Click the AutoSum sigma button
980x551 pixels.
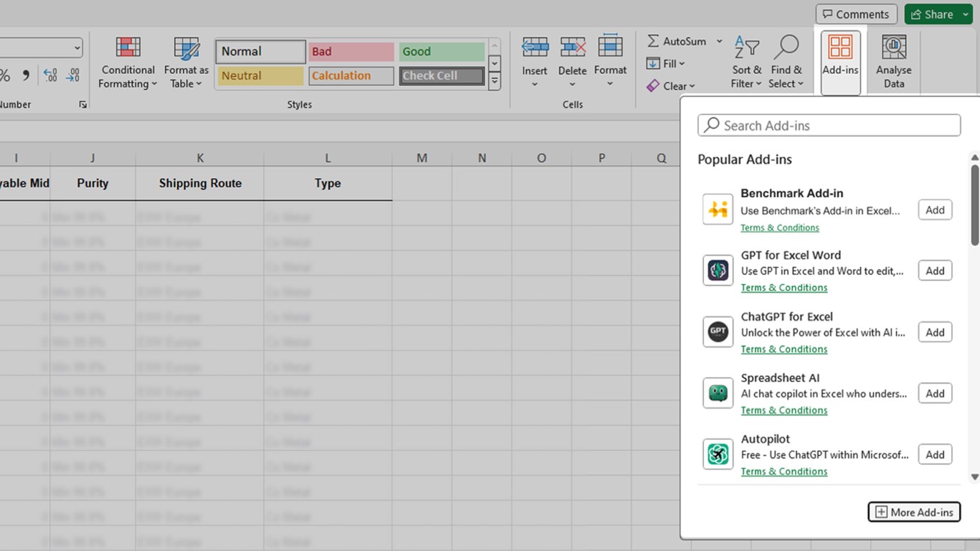point(677,42)
